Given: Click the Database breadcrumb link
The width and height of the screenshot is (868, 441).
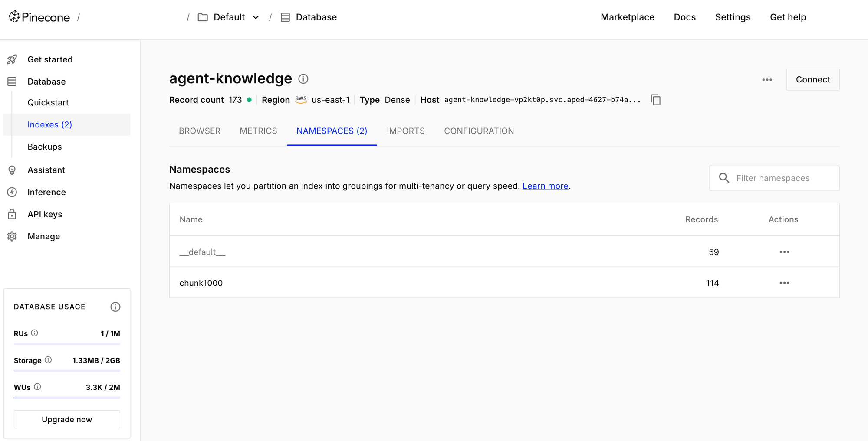Looking at the screenshot, I should coord(316,17).
